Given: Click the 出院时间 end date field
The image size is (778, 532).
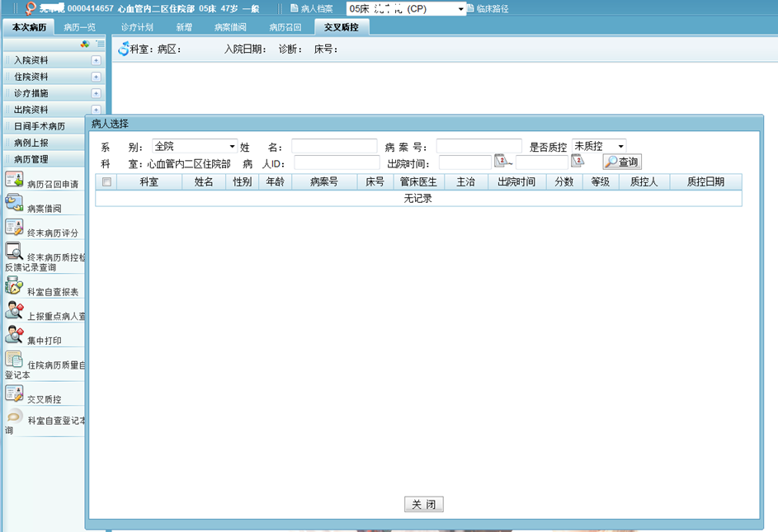Looking at the screenshot, I should point(542,162).
